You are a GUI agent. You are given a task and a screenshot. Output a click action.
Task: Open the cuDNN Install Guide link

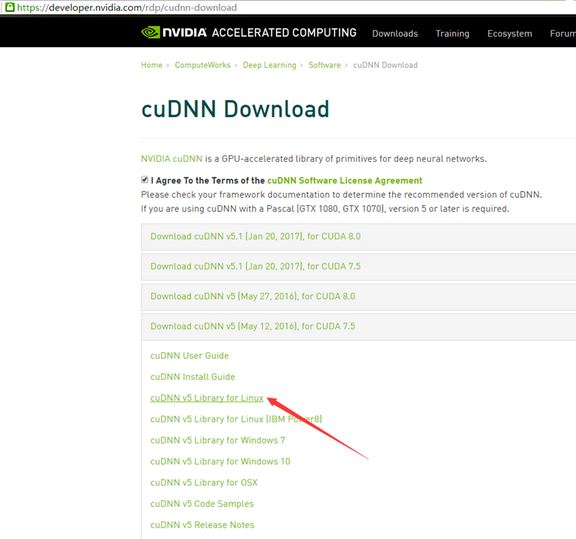[x=192, y=377]
